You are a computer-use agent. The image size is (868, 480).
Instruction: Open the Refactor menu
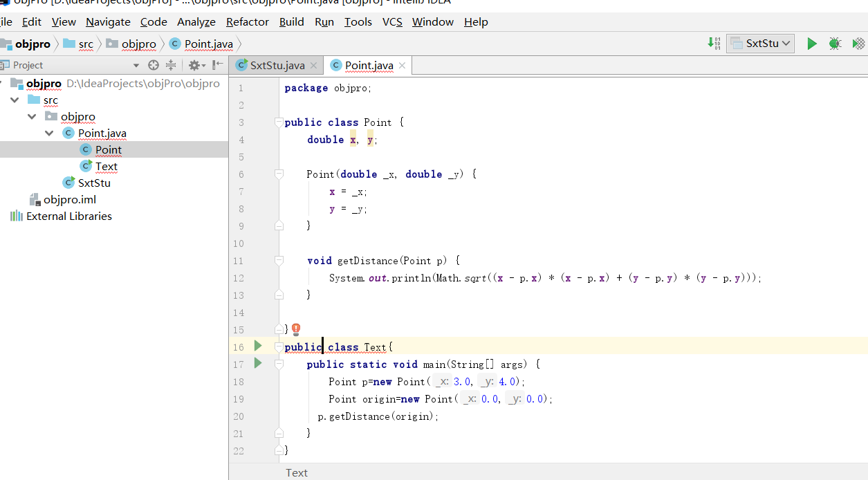point(248,22)
